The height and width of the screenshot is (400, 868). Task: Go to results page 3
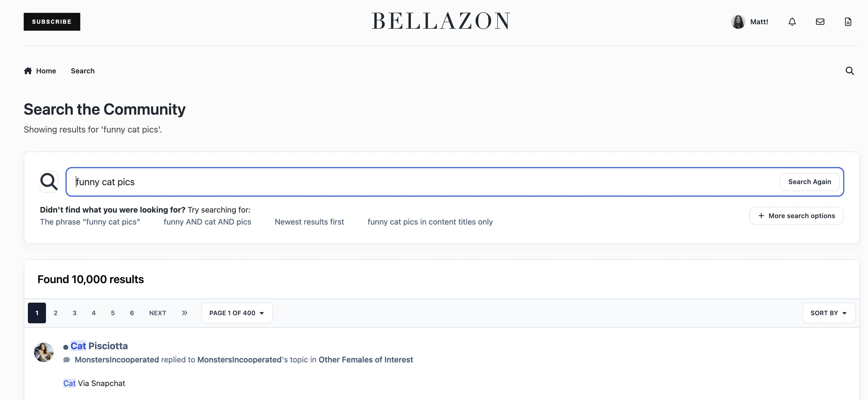coord(74,313)
